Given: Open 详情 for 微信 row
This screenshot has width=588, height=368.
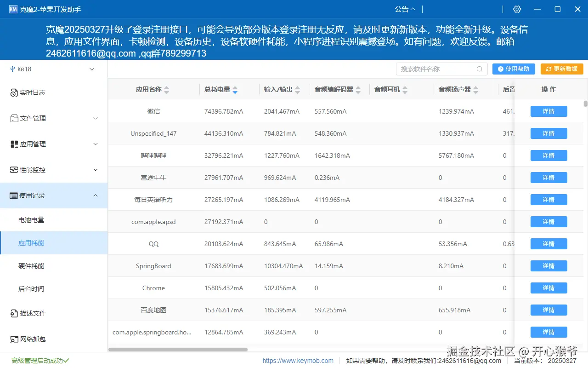Looking at the screenshot, I should click(x=548, y=111).
